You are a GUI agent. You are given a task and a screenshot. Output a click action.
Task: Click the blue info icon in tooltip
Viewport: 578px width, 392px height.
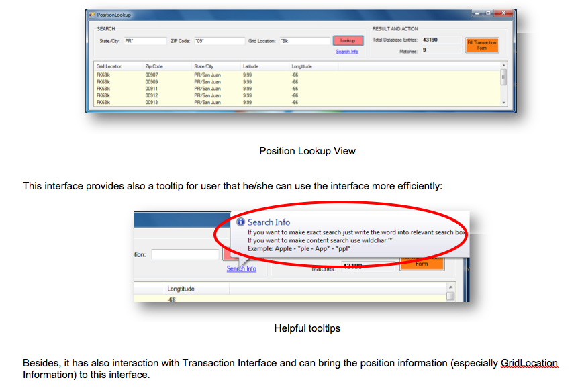[x=241, y=222]
